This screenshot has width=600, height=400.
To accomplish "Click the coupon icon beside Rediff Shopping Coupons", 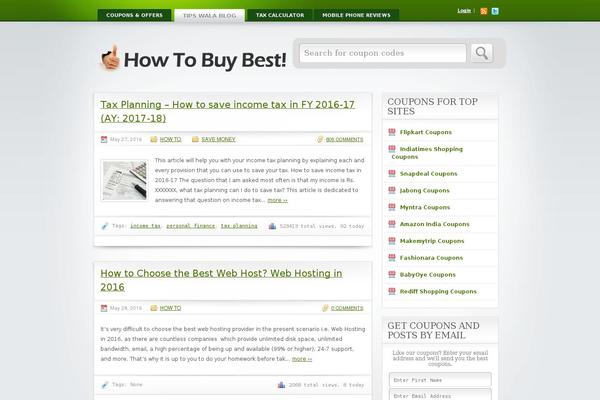I will click(392, 291).
